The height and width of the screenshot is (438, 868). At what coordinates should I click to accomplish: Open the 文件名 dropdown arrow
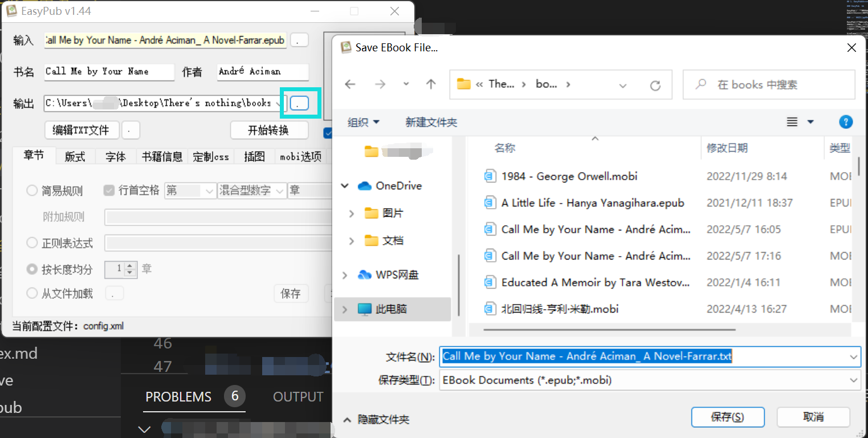[x=854, y=357]
